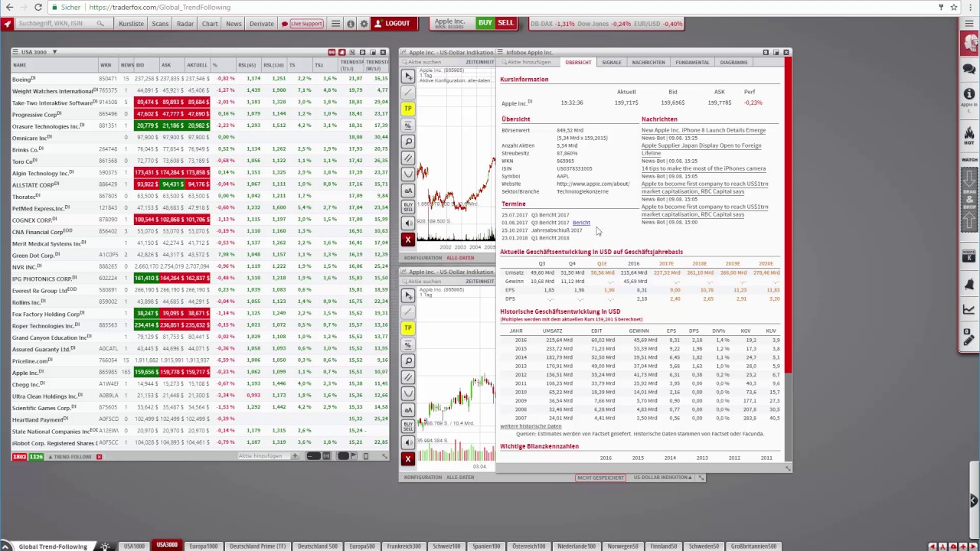Toggle the yellow TP tool in lower chart
The height and width of the screenshot is (551, 980).
[x=408, y=328]
